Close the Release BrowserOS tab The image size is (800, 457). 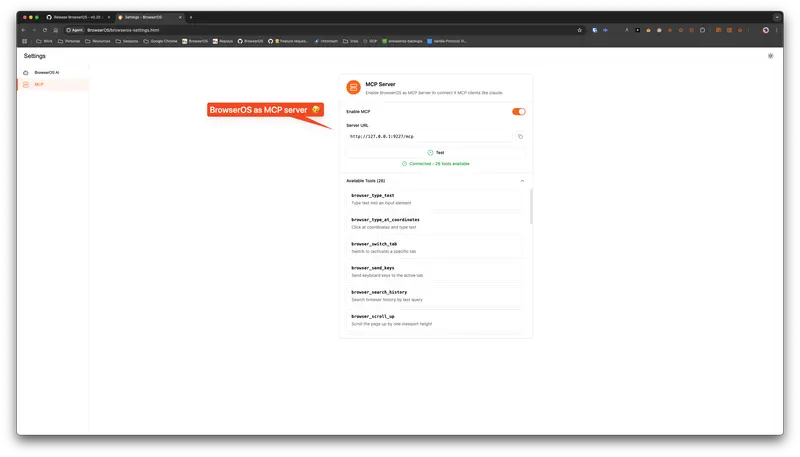[109, 17]
